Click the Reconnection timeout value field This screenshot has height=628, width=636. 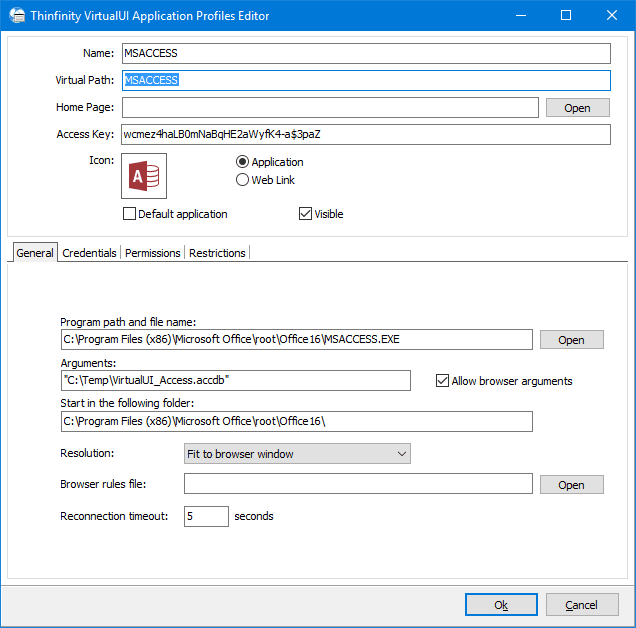tap(206, 516)
